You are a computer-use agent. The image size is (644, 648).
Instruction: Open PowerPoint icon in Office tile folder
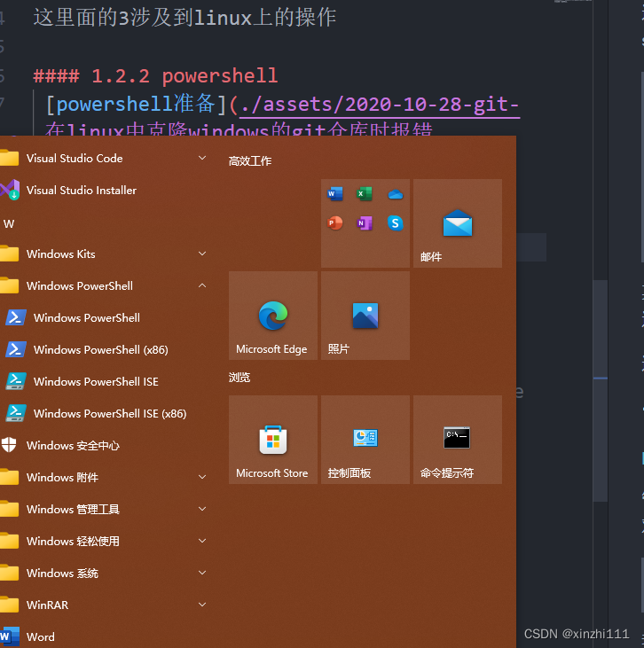(335, 223)
